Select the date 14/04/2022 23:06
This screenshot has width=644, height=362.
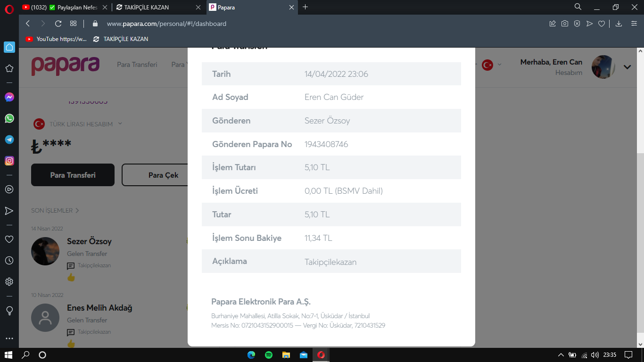point(336,74)
